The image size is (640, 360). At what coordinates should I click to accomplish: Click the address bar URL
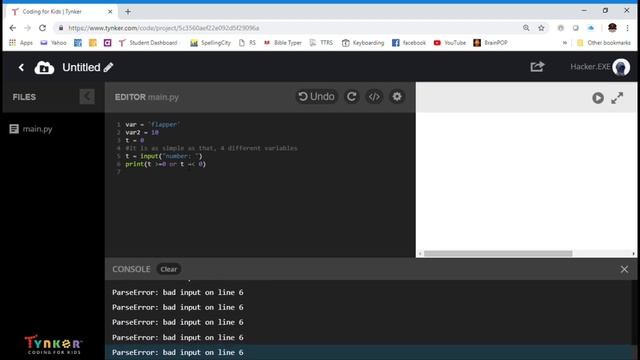(164, 28)
